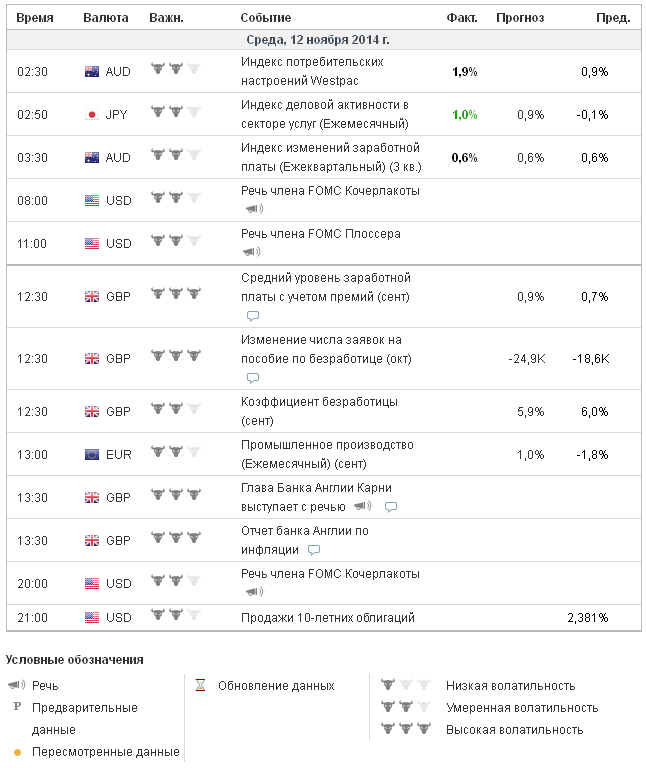Click comment bubble beside Глава Банка Англии Карни

pyautogui.click(x=391, y=507)
